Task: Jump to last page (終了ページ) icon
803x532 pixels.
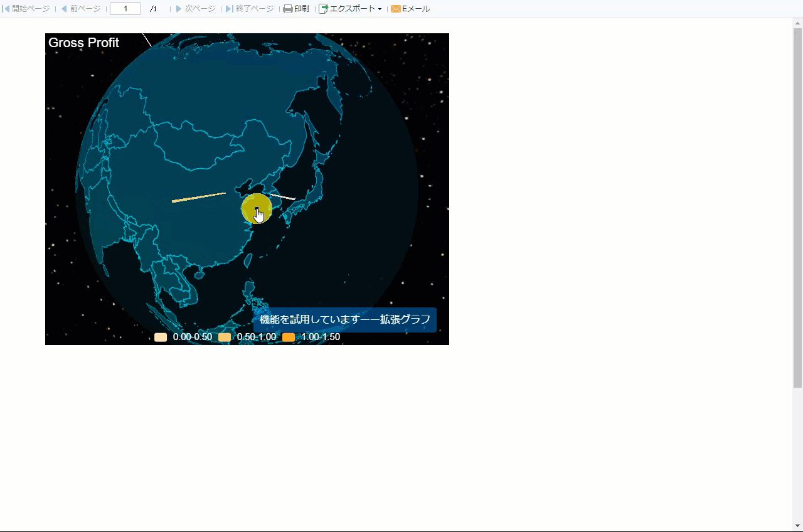Action: point(230,9)
